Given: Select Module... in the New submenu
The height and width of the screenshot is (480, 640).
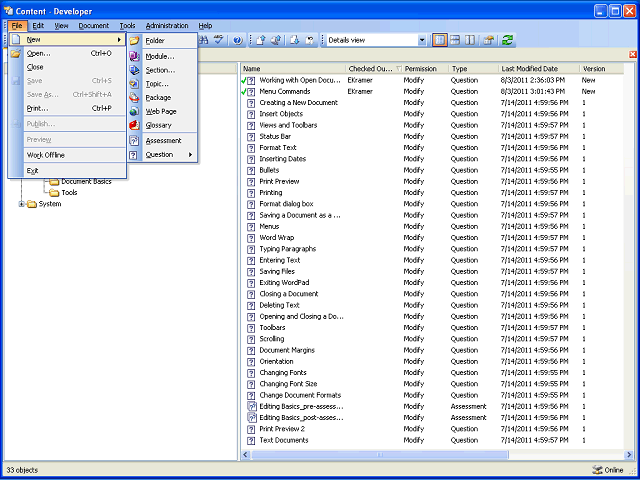Looking at the screenshot, I should click(160, 56).
